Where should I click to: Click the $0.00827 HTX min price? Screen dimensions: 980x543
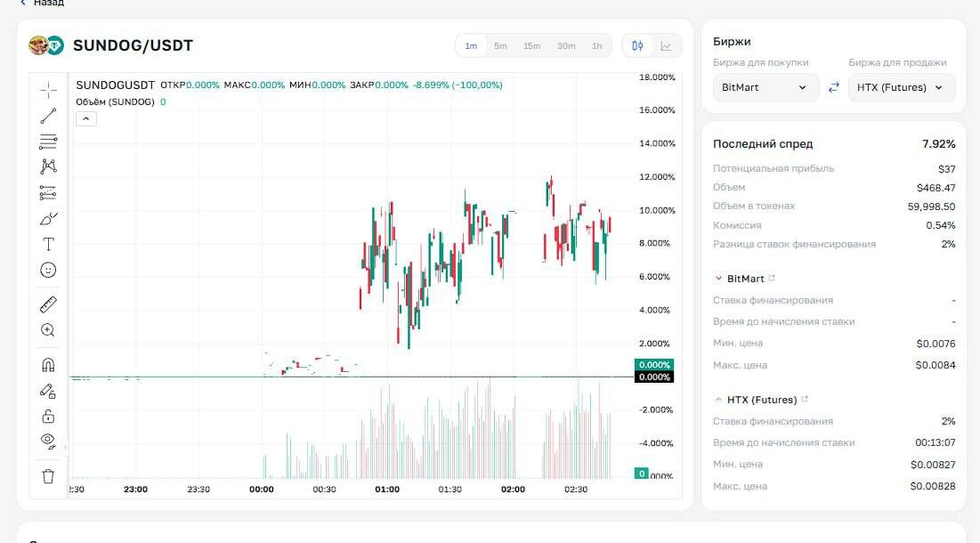click(x=933, y=465)
